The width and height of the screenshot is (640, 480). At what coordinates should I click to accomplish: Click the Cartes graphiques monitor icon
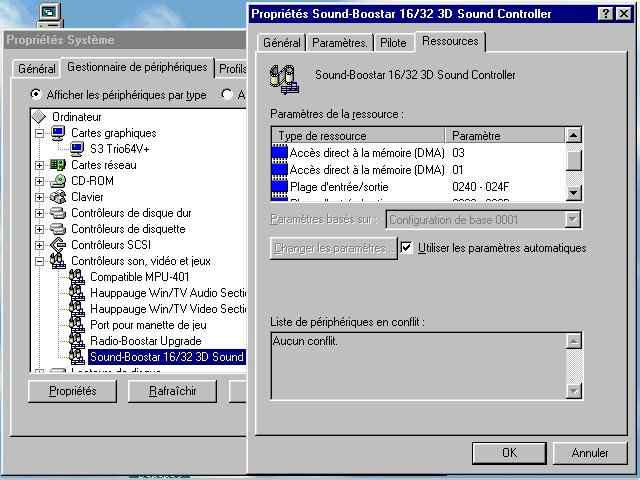coord(58,133)
